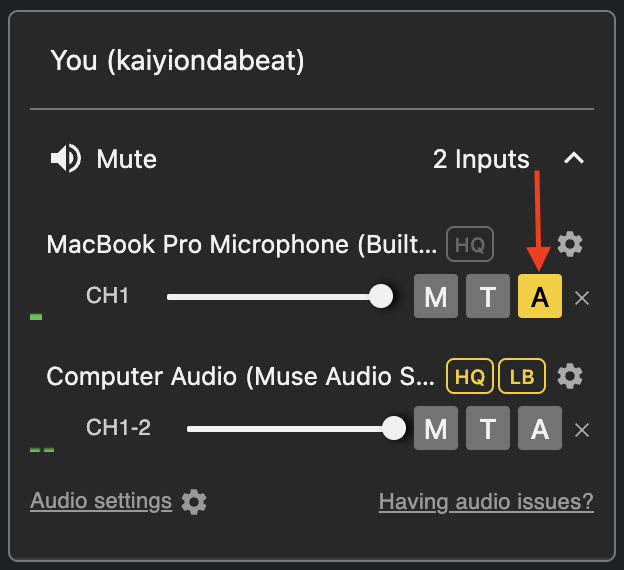Collapse the 2 Inputs chevron

[x=574, y=158]
